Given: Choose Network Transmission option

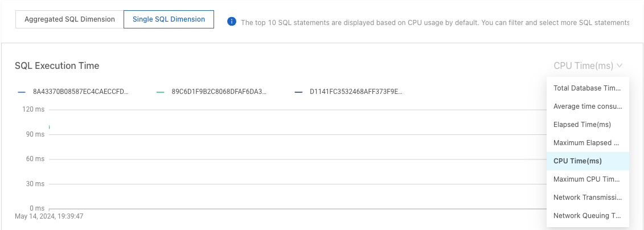Looking at the screenshot, I should coord(588,198).
